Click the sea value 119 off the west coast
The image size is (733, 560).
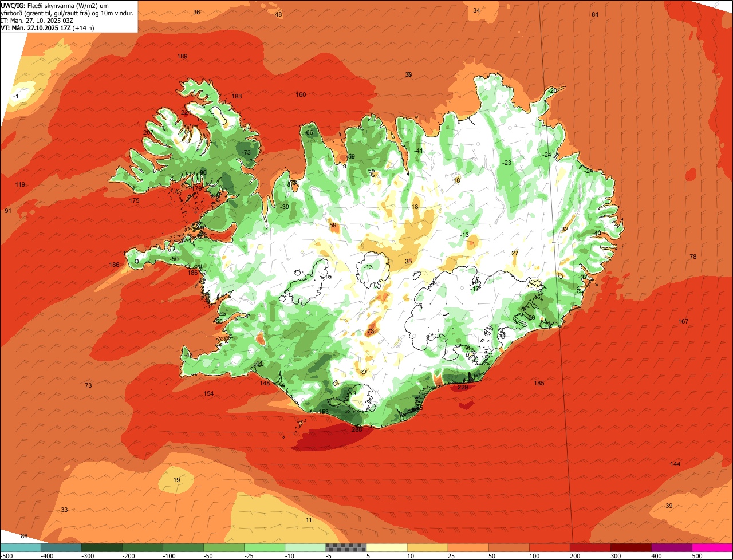tap(20, 185)
